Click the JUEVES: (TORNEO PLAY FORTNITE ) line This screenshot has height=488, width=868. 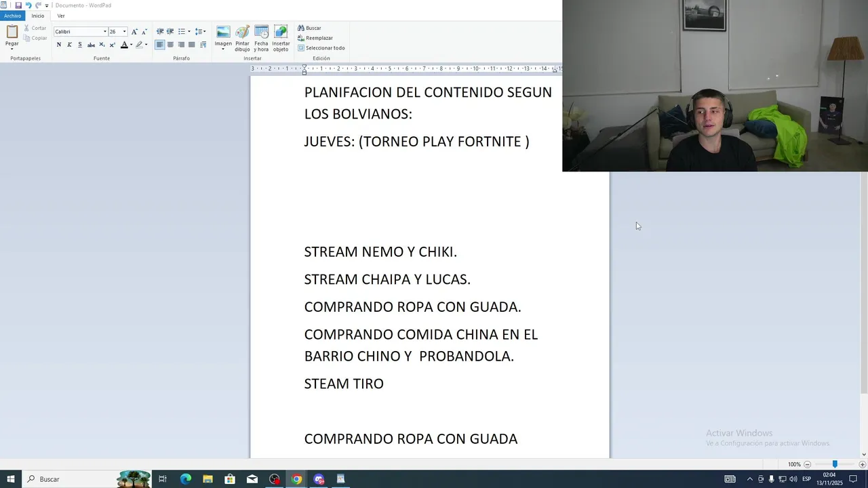coord(416,142)
